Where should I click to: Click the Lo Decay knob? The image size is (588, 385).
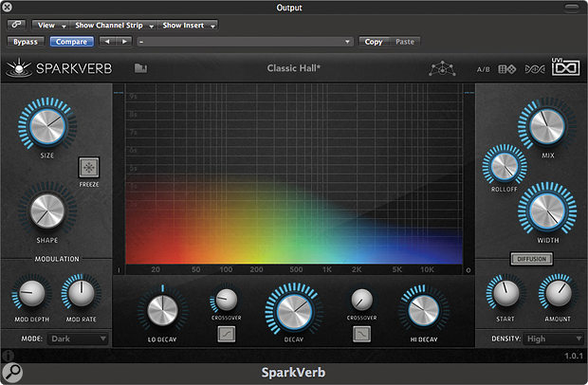[162, 310]
